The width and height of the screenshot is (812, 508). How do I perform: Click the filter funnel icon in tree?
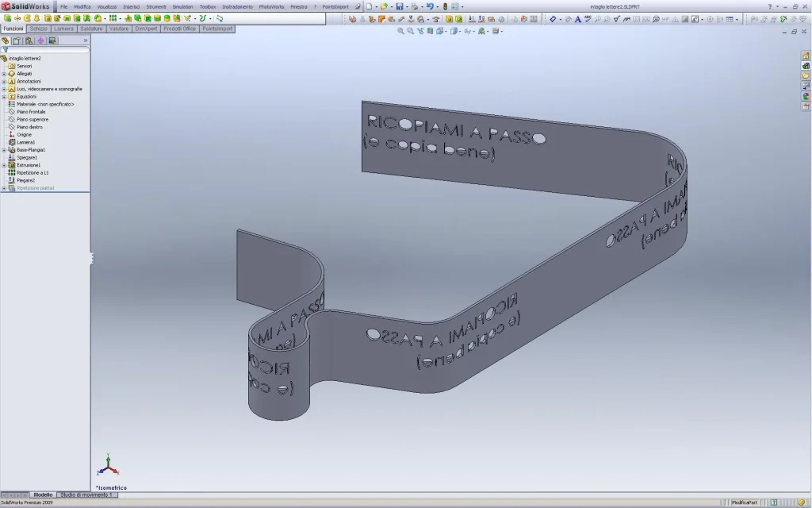pos(5,50)
